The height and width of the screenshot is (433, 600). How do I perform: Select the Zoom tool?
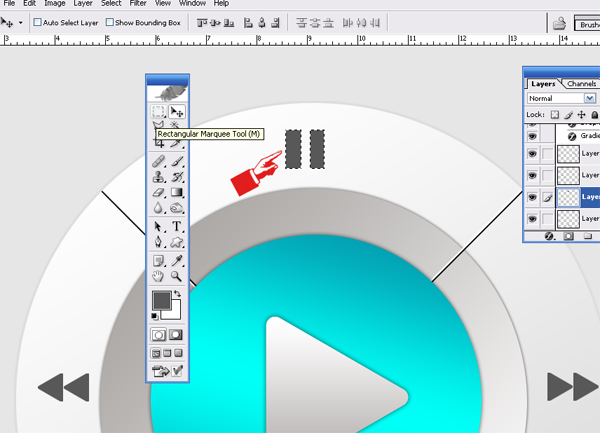coord(177,276)
